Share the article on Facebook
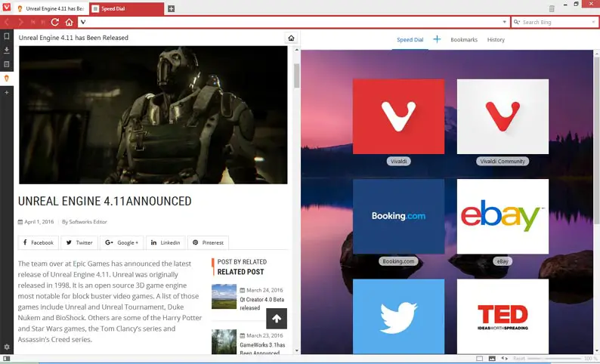This screenshot has width=600, height=364. tap(39, 243)
